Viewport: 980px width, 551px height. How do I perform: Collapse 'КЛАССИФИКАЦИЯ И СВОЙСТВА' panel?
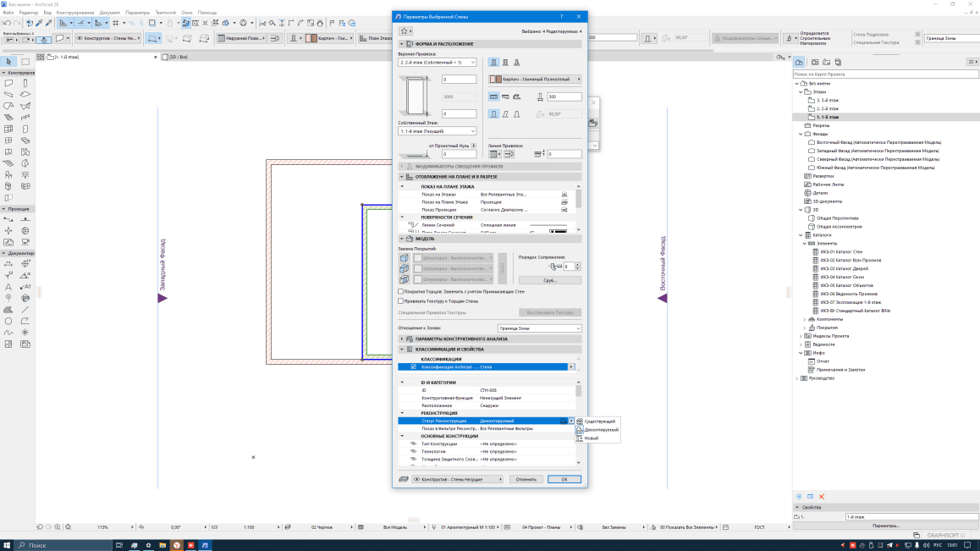tap(402, 350)
